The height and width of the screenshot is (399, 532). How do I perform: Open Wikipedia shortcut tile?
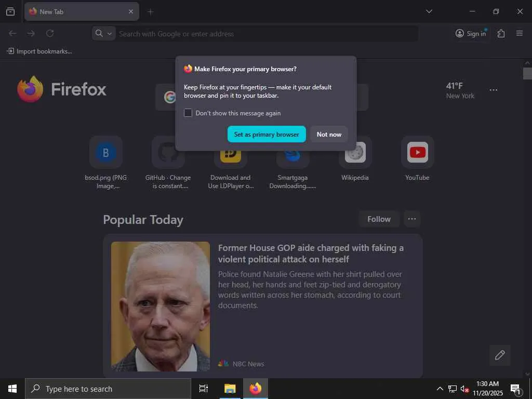click(x=355, y=159)
